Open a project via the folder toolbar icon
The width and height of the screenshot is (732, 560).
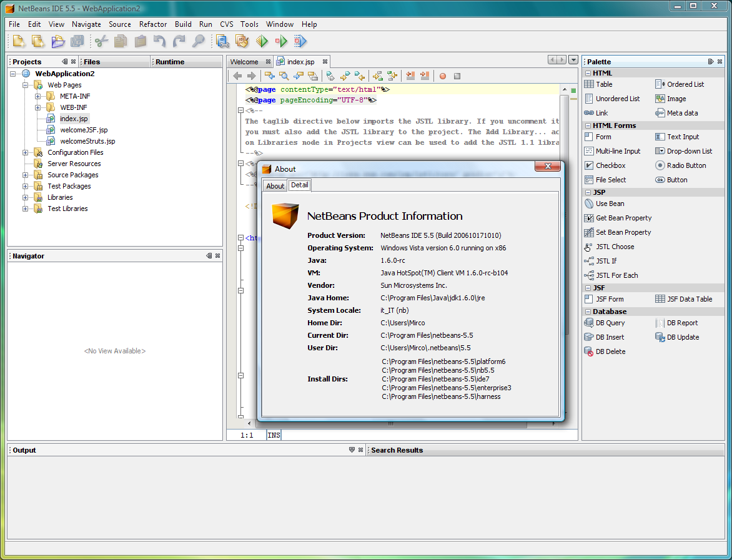tap(58, 42)
